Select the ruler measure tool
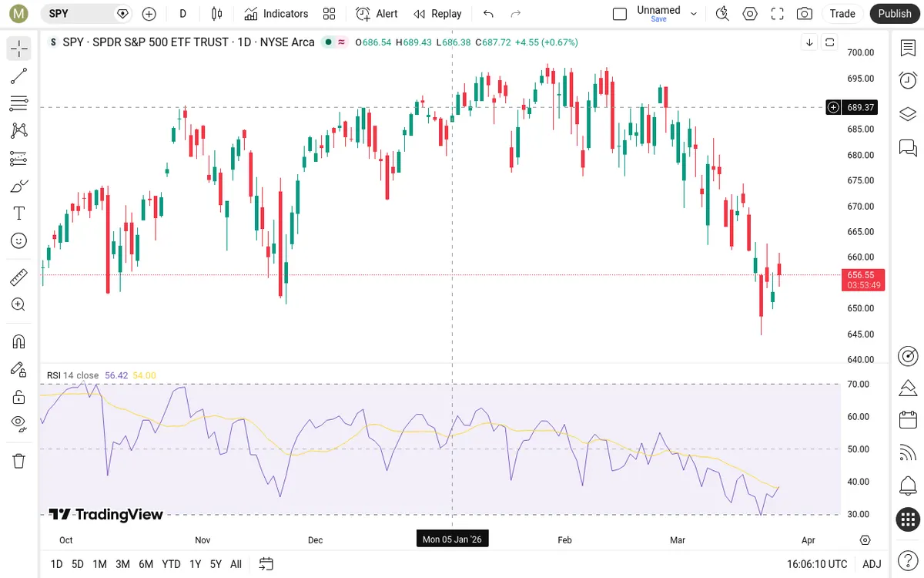Screen dimensions: 924x578 coord(19,277)
